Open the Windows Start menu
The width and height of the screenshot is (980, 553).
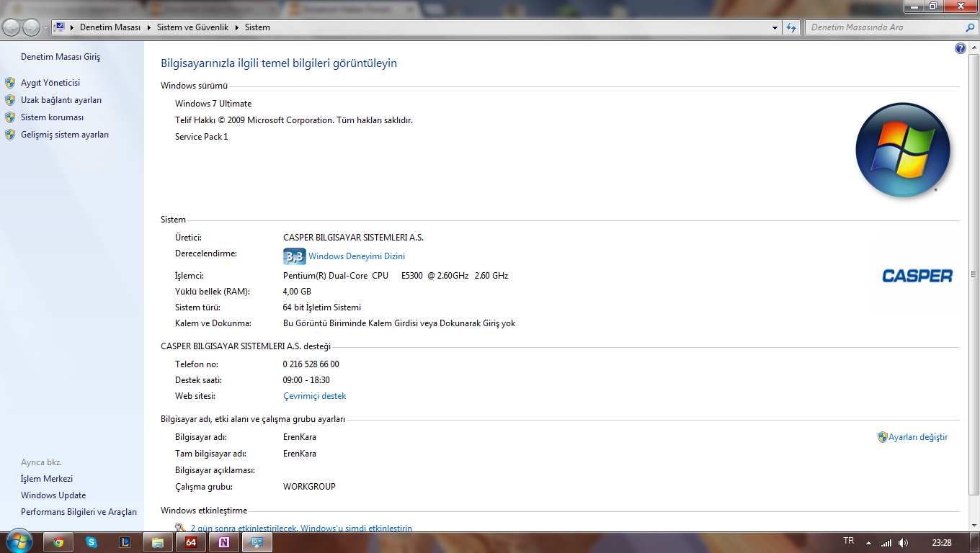pos(18,542)
